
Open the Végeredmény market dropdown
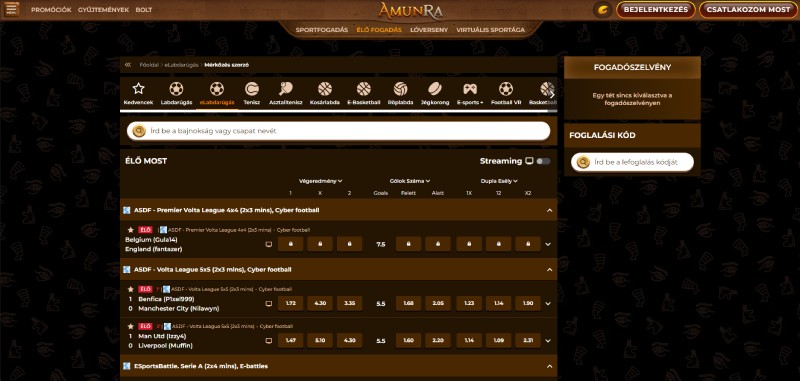pyautogui.click(x=320, y=181)
